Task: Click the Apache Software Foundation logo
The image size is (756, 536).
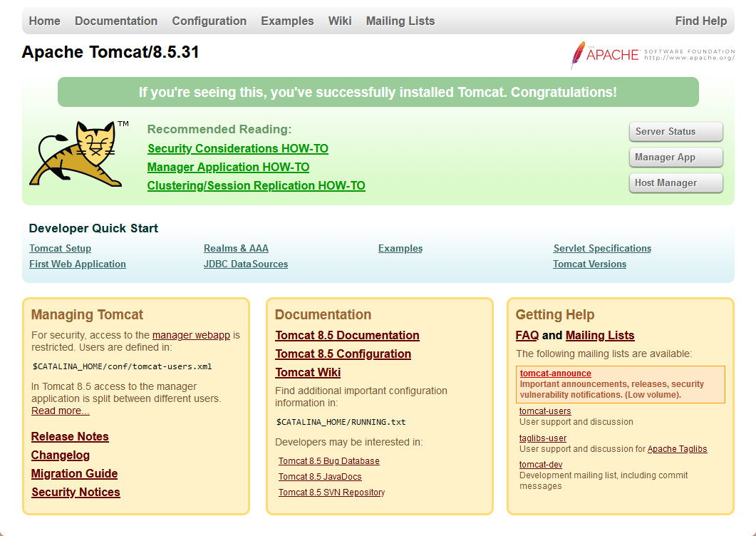Action: (652, 55)
